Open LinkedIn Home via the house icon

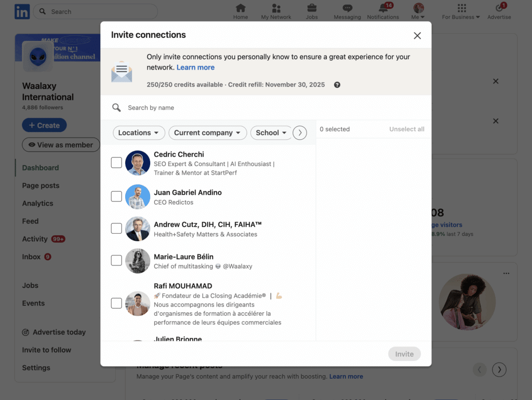(x=240, y=8)
